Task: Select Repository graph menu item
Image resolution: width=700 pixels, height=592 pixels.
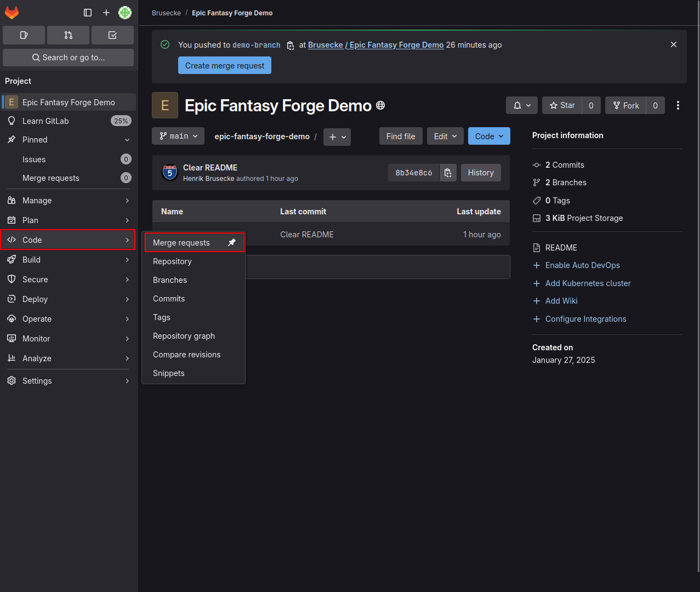Action: click(194, 336)
